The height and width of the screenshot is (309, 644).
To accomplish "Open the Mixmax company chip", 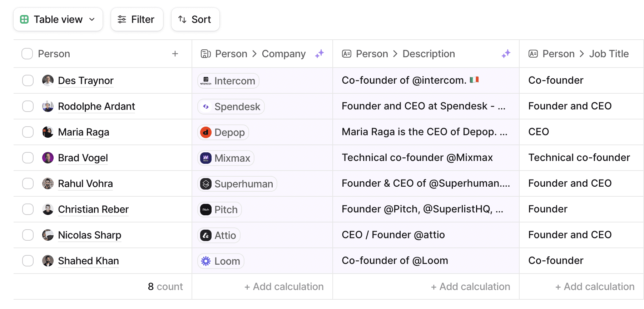I will [x=226, y=158].
